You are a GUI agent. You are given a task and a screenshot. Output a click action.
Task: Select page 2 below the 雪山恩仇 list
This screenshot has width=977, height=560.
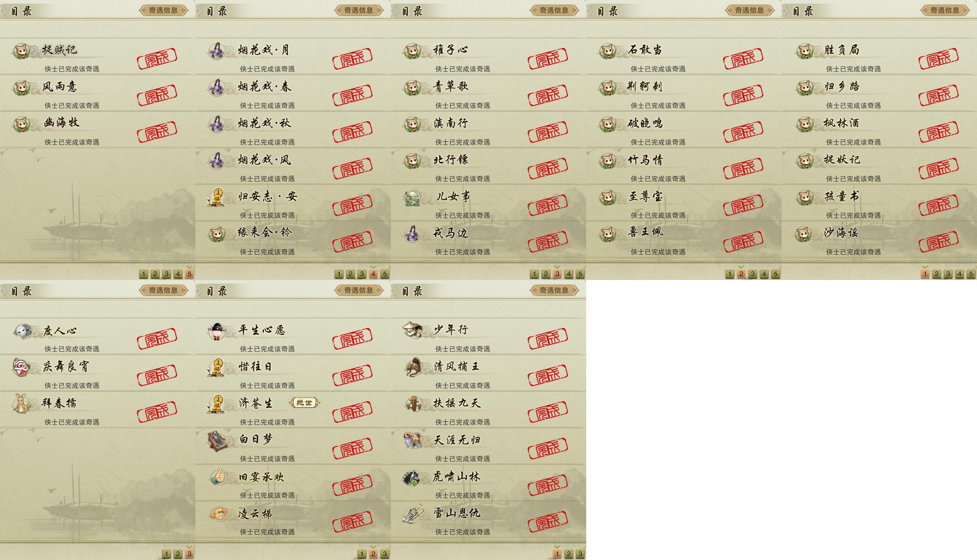tap(569, 554)
